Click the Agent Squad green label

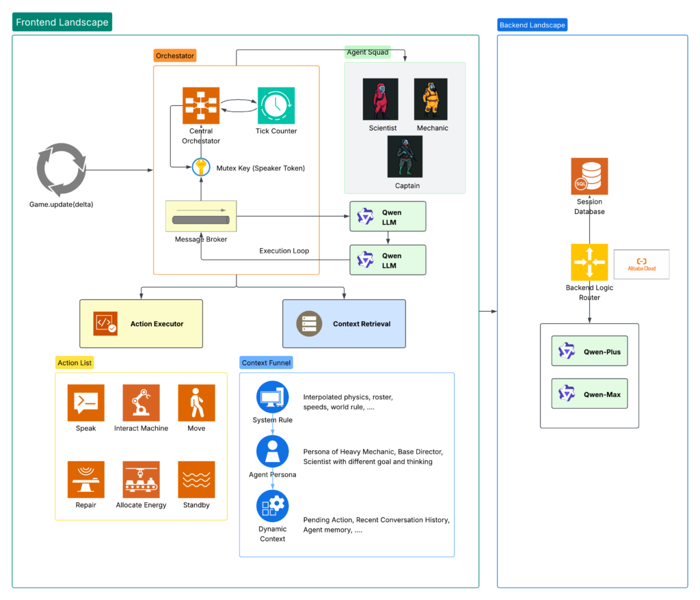point(368,52)
